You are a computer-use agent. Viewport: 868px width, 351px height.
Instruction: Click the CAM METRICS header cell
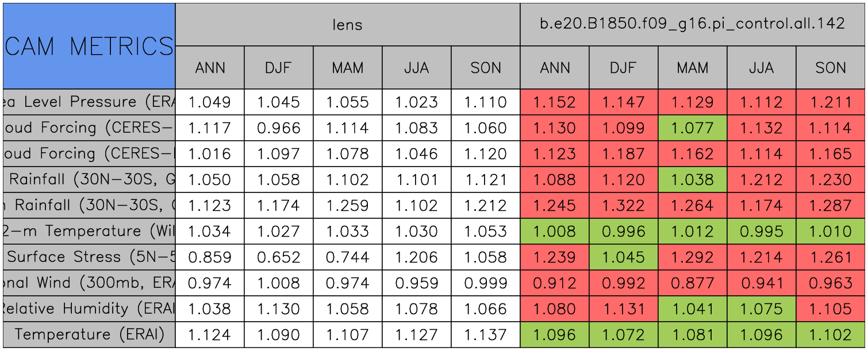coord(89,46)
